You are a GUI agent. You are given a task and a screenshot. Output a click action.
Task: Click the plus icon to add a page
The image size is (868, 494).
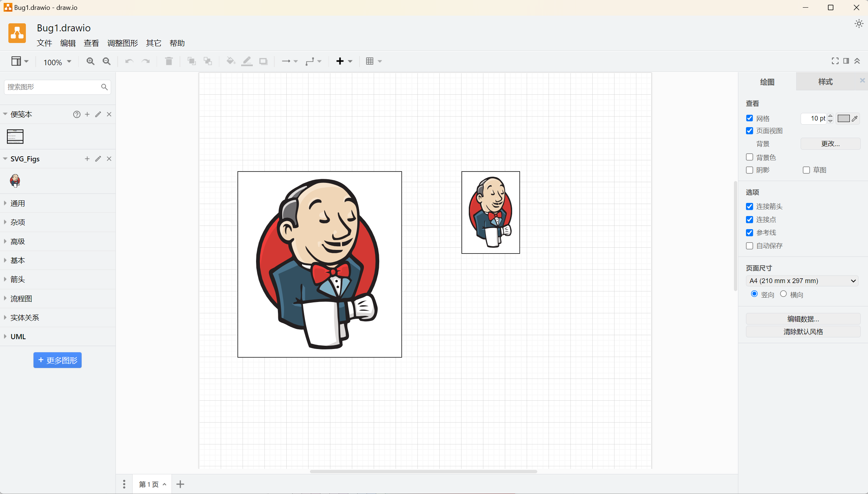click(180, 484)
